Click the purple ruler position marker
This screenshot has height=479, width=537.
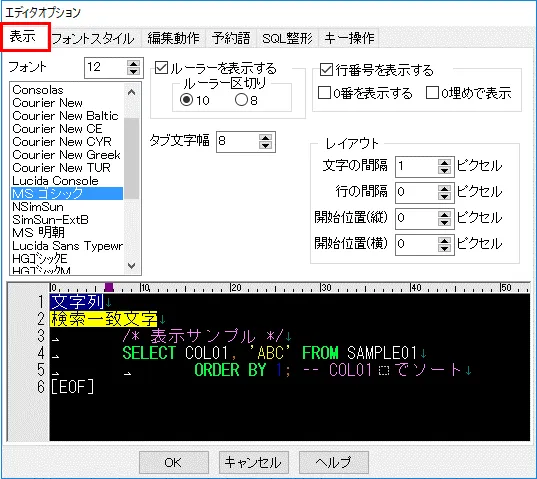(x=109, y=287)
